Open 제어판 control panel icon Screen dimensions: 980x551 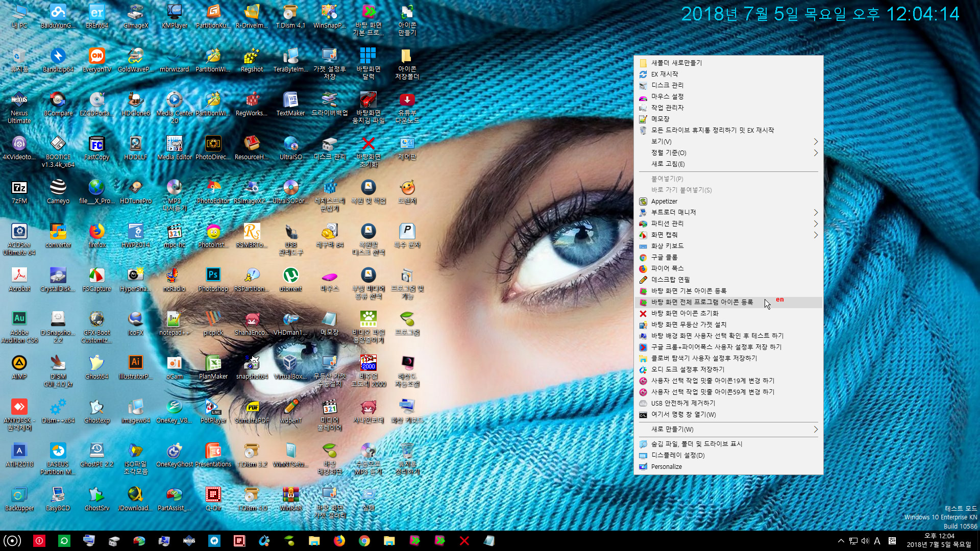[407, 148]
